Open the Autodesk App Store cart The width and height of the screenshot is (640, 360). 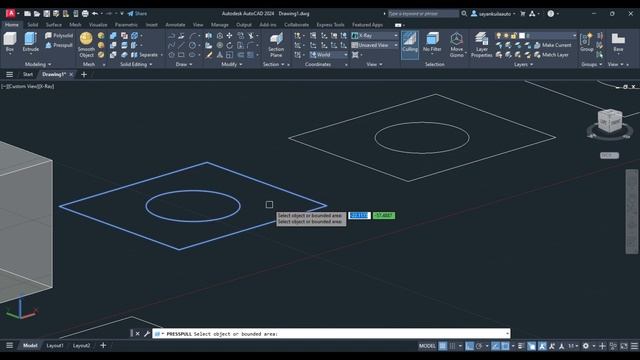522,13
